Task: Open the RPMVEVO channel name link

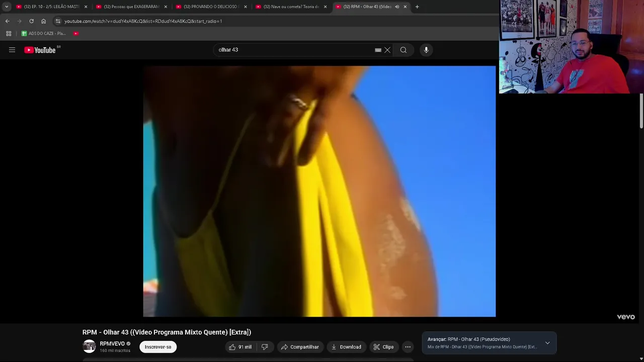Action: tap(112, 344)
